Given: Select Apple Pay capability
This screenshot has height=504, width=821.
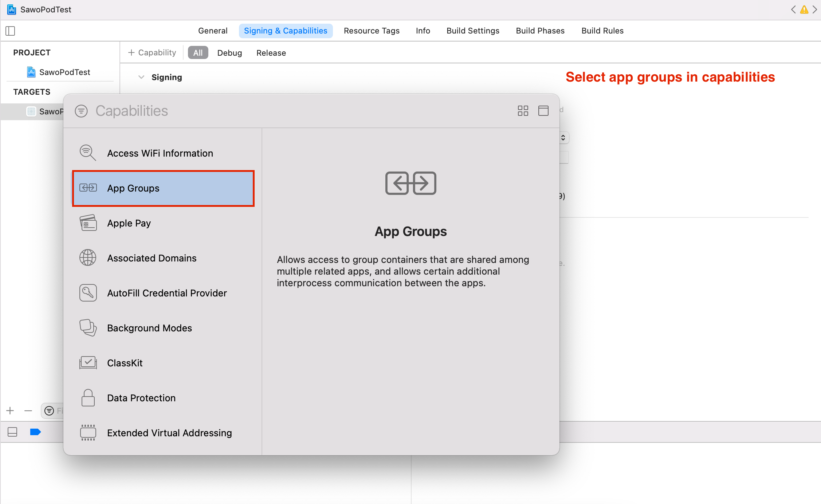Looking at the screenshot, I should (163, 223).
